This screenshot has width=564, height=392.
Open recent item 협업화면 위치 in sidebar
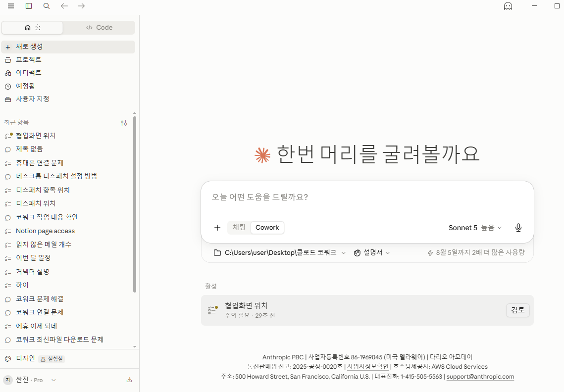pyautogui.click(x=66, y=136)
